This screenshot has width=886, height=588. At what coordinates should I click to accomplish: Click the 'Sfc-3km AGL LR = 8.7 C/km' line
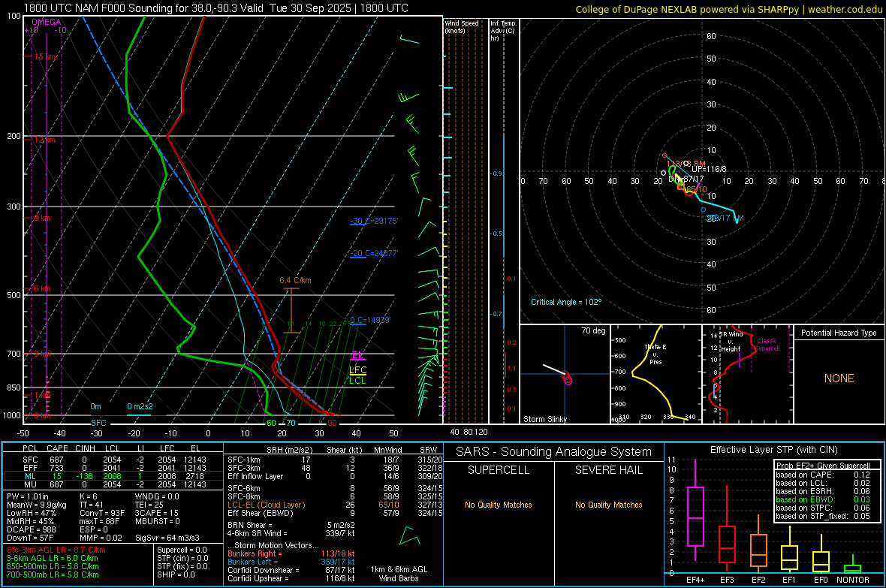(56, 550)
